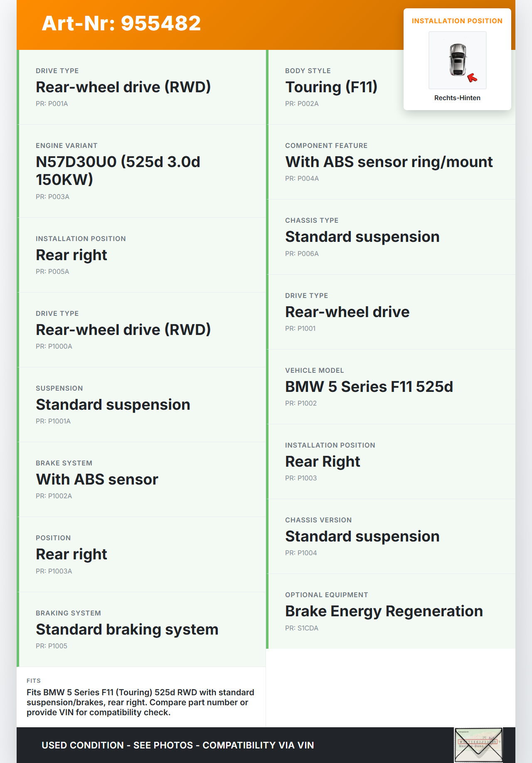Click the Art-Nr: 955482 heading
Image resolution: width=532 pixels, height=763 pixels.
(x=121, y=23)
